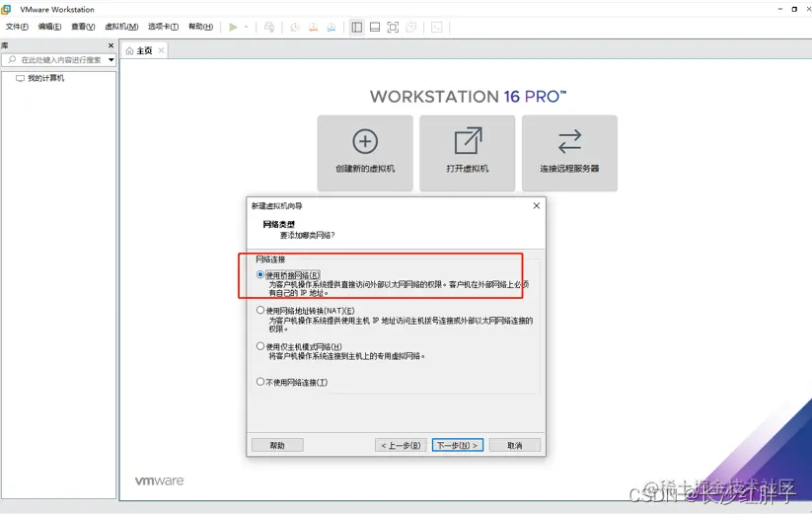Click the 下一步(N) > button
This screenshot has width=812, height=514.
458,445
